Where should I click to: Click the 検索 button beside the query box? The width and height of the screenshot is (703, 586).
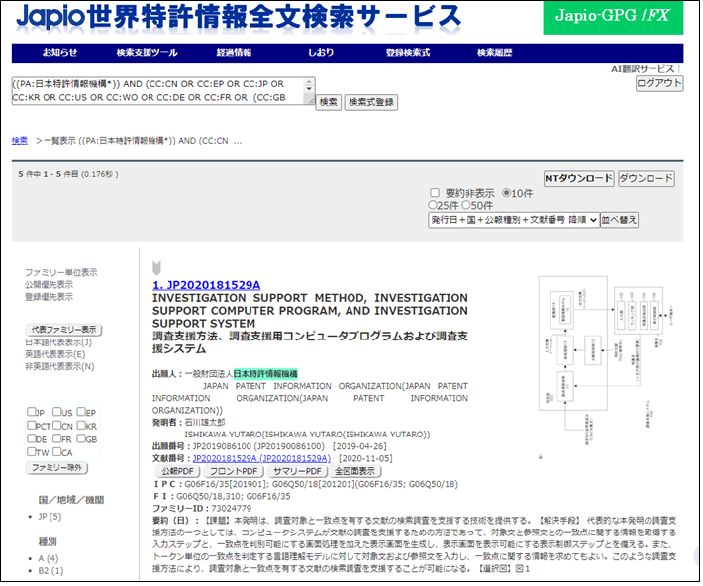coord(330,103)
